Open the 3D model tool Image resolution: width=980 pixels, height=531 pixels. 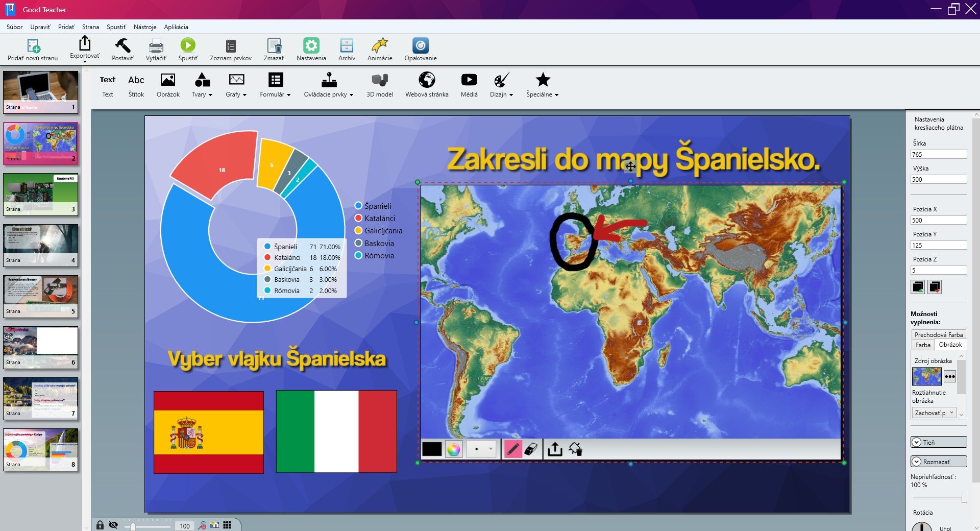pyautogui.click(x=379, y=85)
